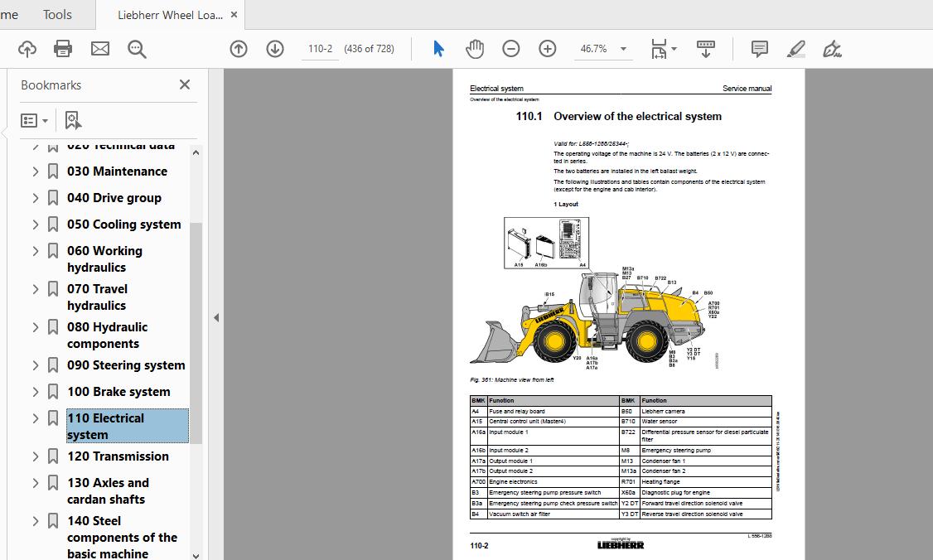
Task: Switch to Reading mode view
Action: click(x=705, y=48)
